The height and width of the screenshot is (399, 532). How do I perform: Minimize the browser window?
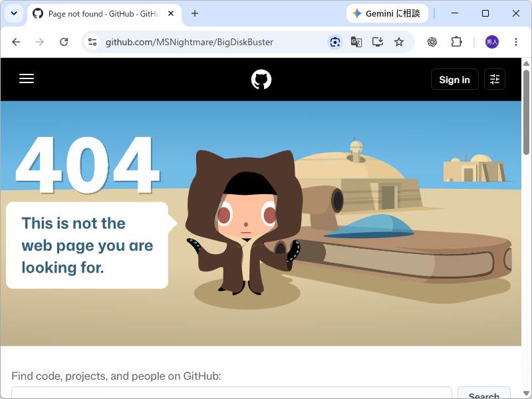point(455,13)
